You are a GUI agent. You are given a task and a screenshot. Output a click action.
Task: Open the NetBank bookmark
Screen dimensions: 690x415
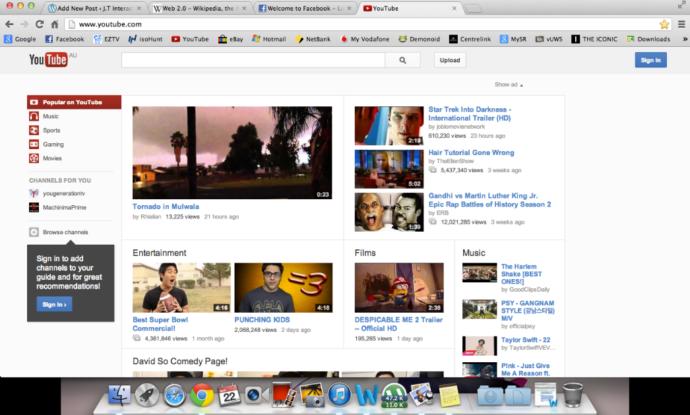tap(312, 39)
